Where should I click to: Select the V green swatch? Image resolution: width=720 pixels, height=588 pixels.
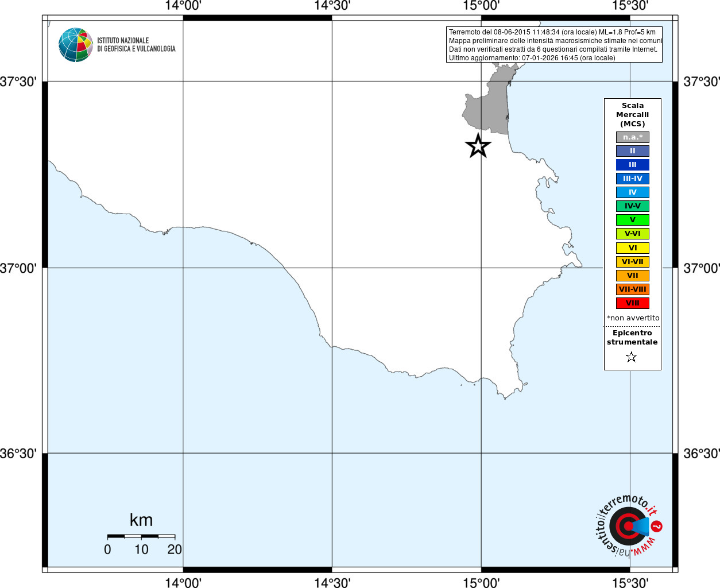pos(633,220)
